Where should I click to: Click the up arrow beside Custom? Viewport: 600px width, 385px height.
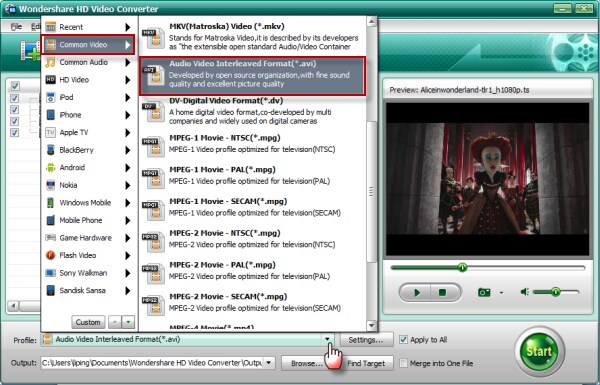tap(115, 322)
